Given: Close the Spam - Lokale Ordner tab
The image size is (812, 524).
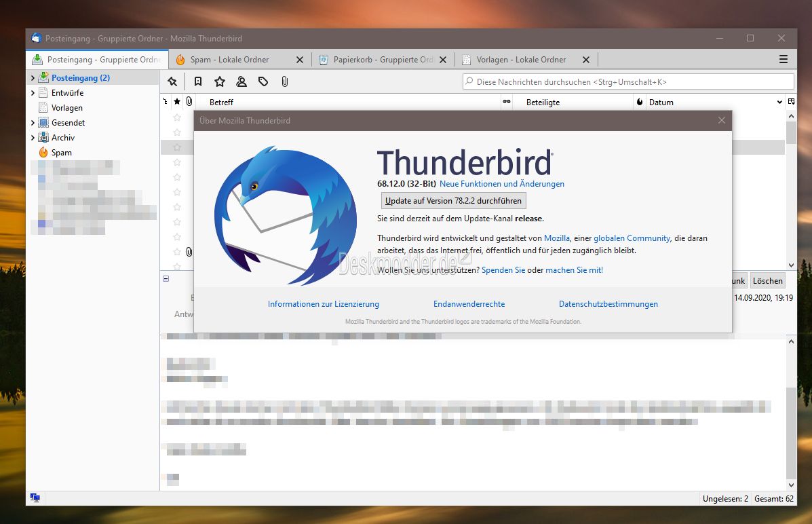Looking at the screenshot, I should [x=300, y=60].
